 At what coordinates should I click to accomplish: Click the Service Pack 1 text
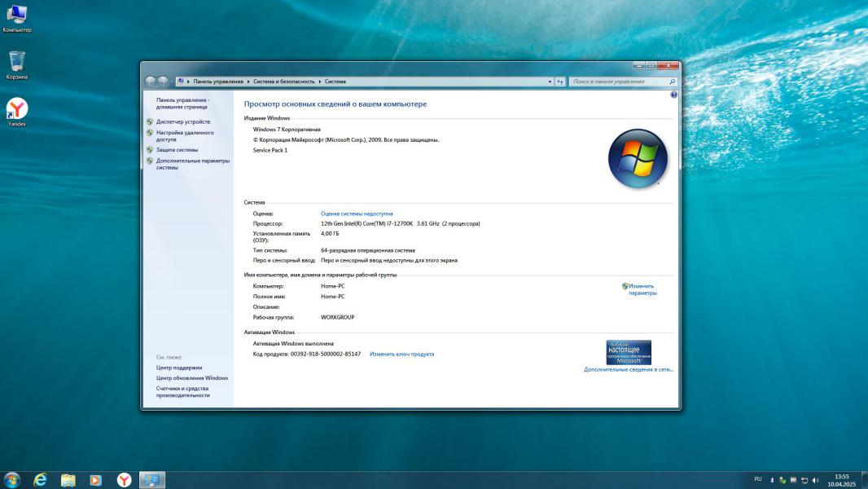[x=270, y=150]
